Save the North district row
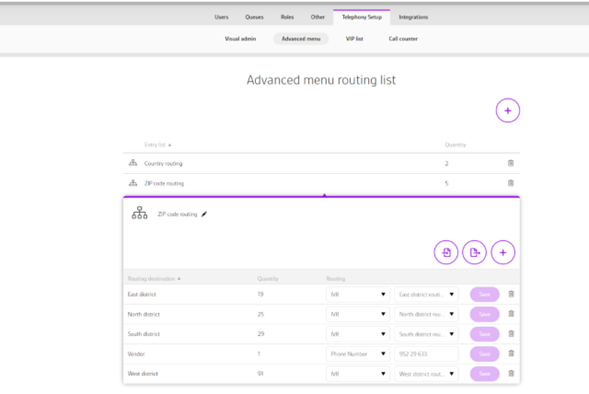Image resolution: width=589 pixels, height=394 pixels. pyautogui.click(x=485, y=314)
